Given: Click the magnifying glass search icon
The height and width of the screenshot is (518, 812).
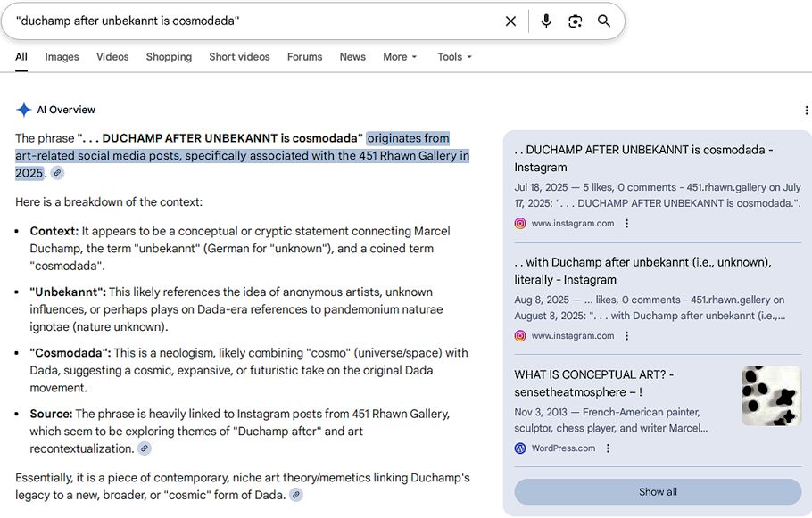Looking at the screenshot, I should pyautogui.click(x=604, y=21).
